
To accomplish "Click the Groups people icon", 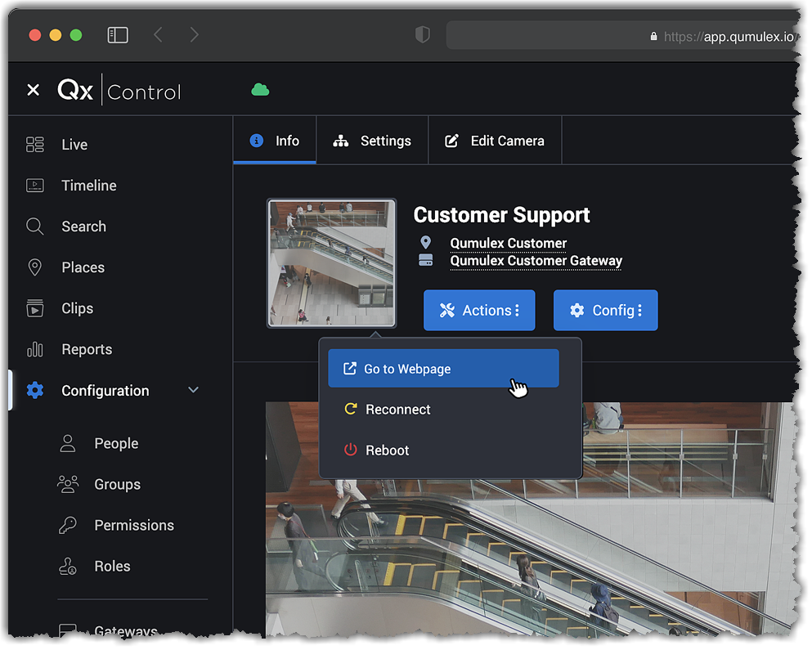I will [x=68, y=484].
